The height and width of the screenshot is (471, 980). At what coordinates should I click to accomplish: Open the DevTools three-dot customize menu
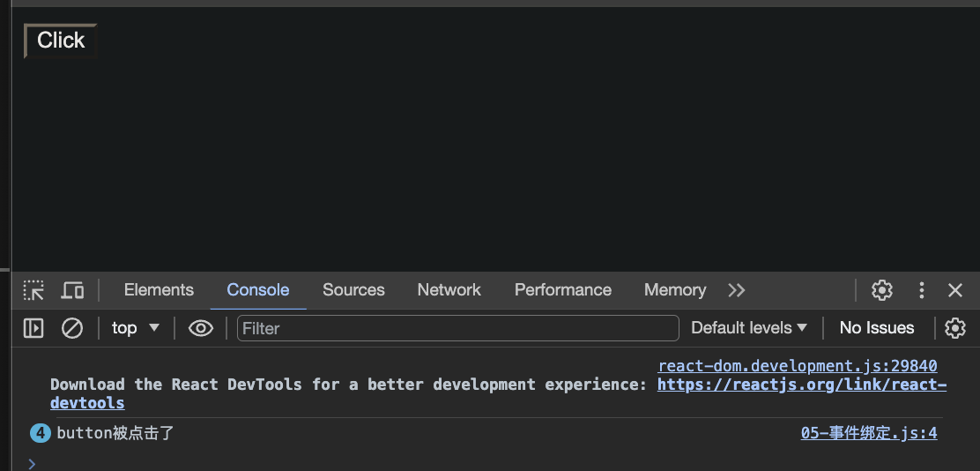tap(922, 290)
